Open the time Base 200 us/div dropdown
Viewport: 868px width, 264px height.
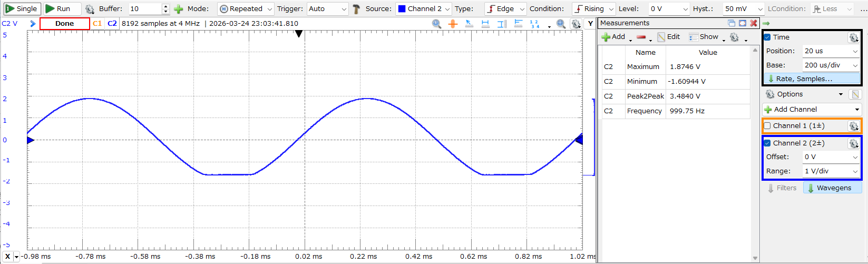click(831, 65)
